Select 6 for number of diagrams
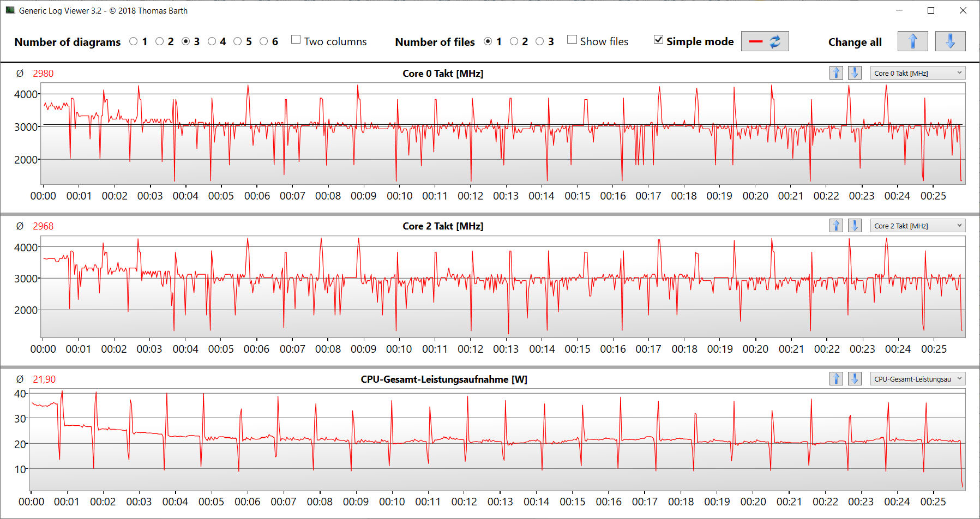980x519 pixels. [264, 41]
